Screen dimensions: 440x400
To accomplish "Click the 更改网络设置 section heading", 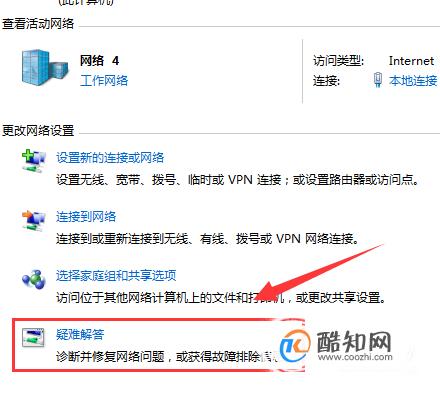I will coord(38,130).
